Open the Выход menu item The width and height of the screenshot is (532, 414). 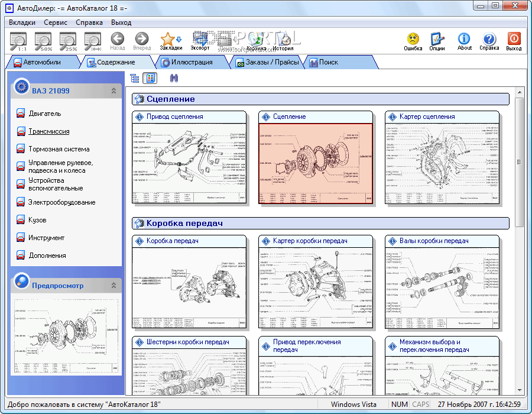121,22
